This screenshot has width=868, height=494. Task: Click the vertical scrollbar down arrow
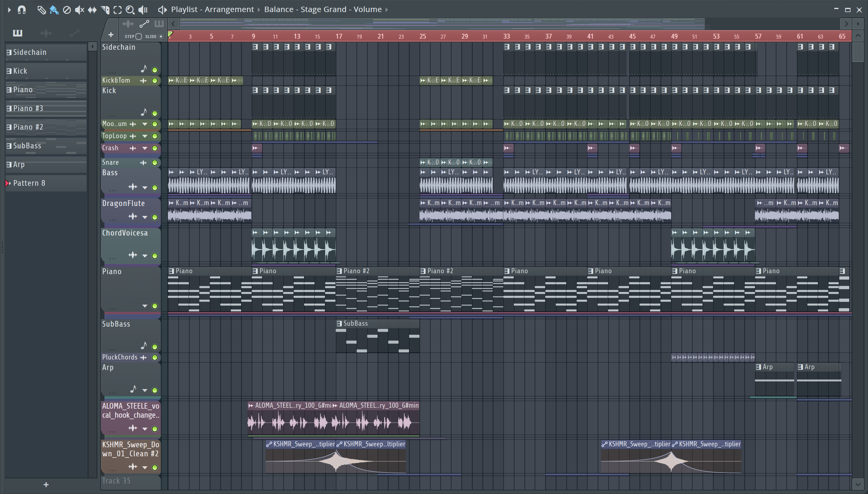(x=858, y=484)
